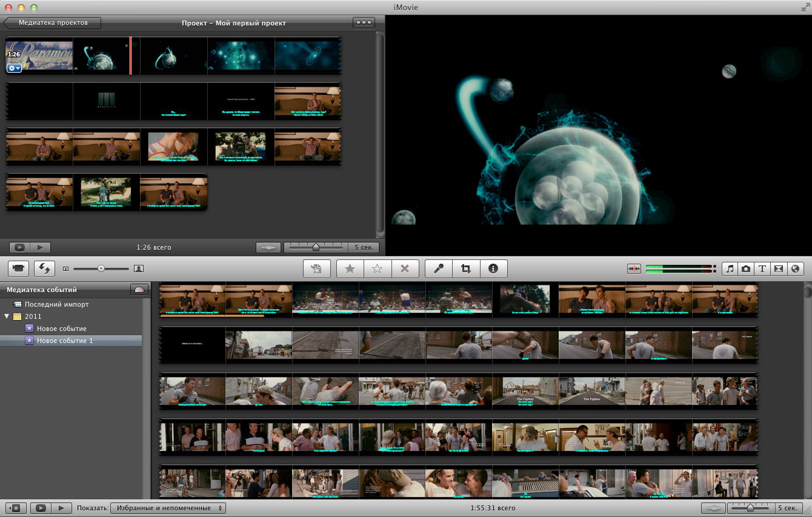The height and width of the screenshot is (517, 812).
Task: Open the inspector info button
Action: (493, 269)
